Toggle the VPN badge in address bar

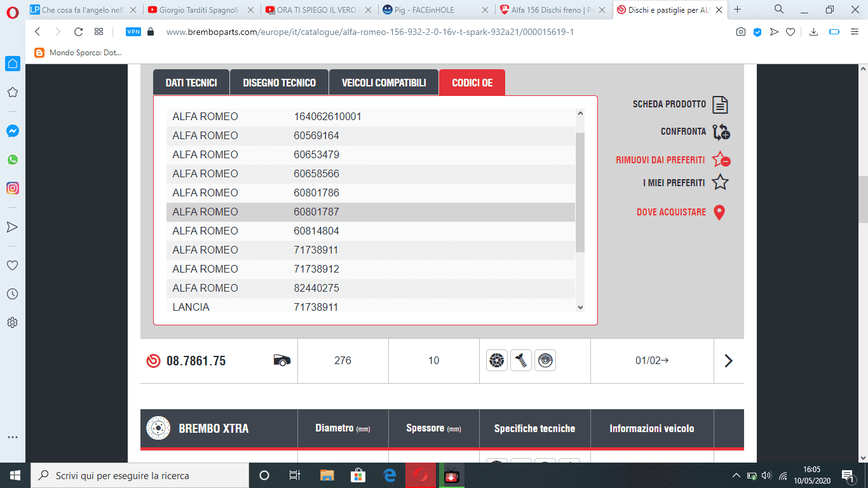pyautogui.click(x=133, y=32)
